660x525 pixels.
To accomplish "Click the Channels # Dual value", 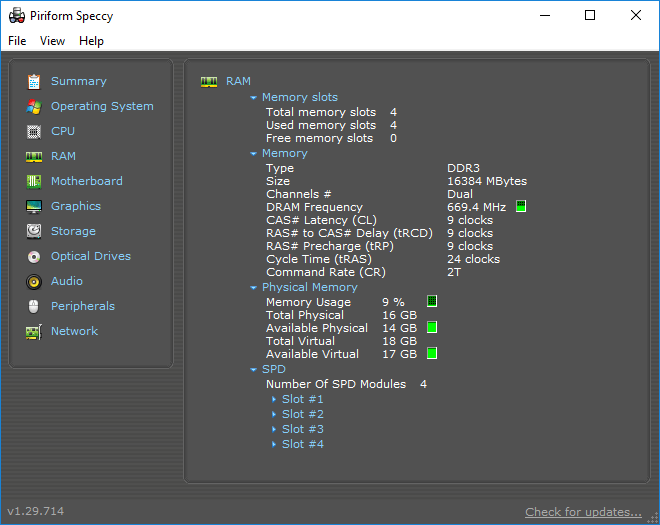I will (x=460, y=194).
